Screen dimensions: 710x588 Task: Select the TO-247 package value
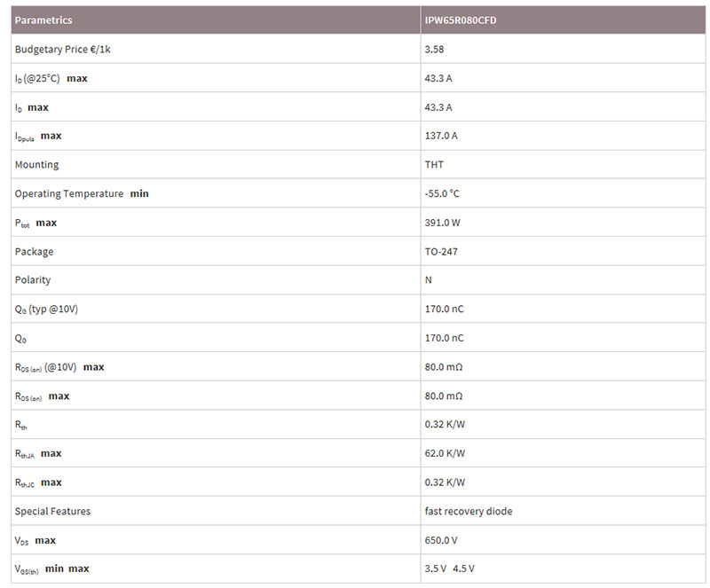[441, 251]
